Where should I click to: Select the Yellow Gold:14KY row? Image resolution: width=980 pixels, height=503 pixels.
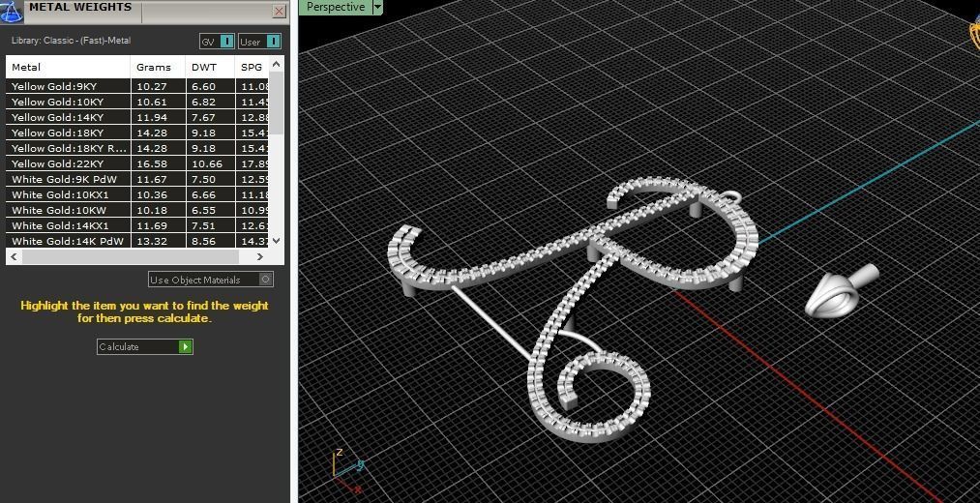coord(138,117)
